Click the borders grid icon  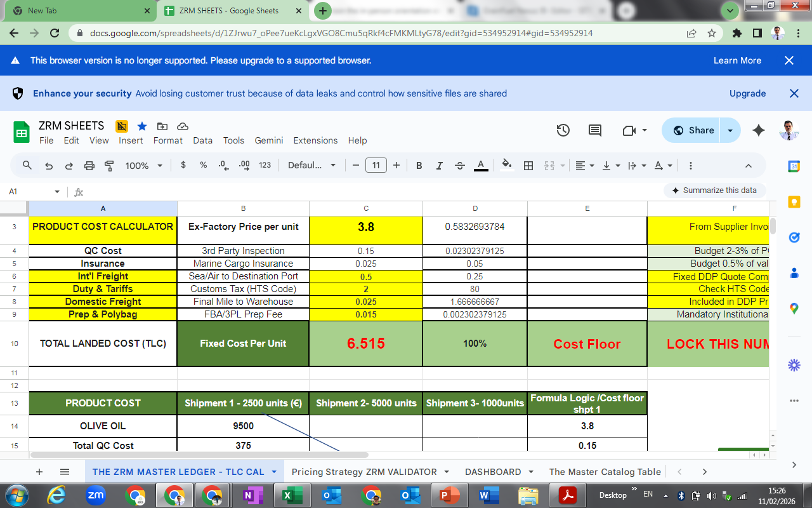[x=528, y=166]
